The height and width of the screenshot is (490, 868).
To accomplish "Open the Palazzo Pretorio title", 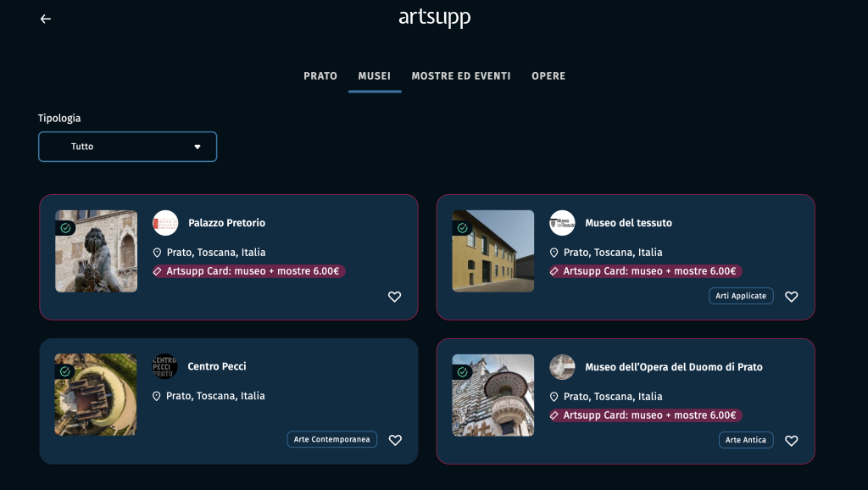I will click(227, 223).
